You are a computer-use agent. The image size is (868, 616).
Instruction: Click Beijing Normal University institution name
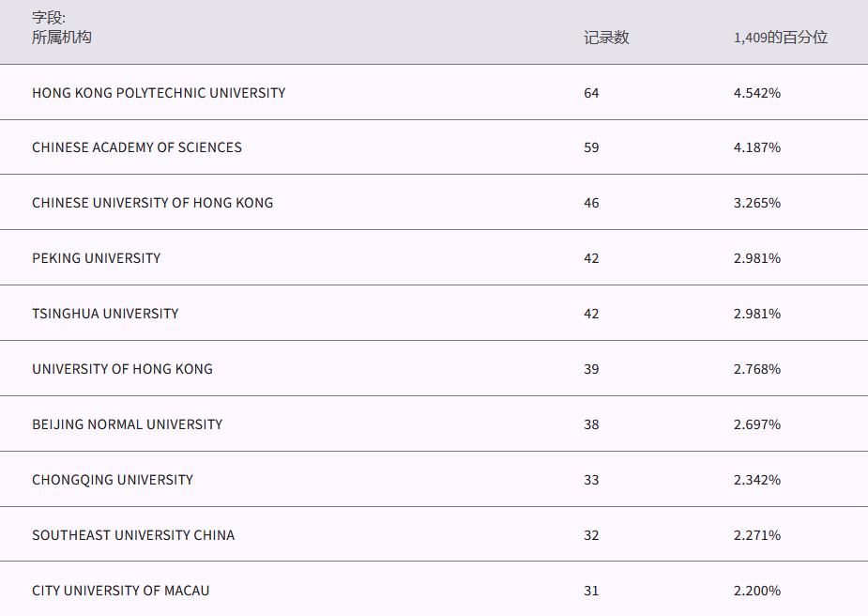(x=128, y=424)
